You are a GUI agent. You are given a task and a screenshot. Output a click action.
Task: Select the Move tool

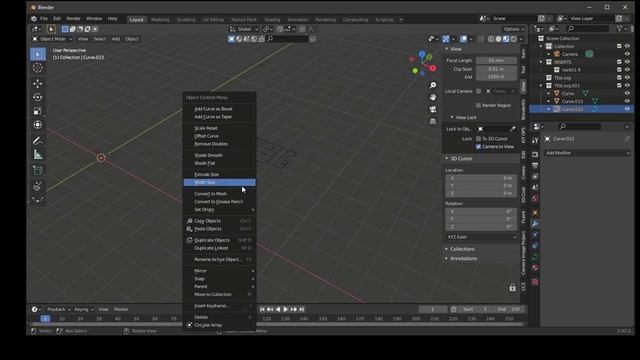click(38, 83)
